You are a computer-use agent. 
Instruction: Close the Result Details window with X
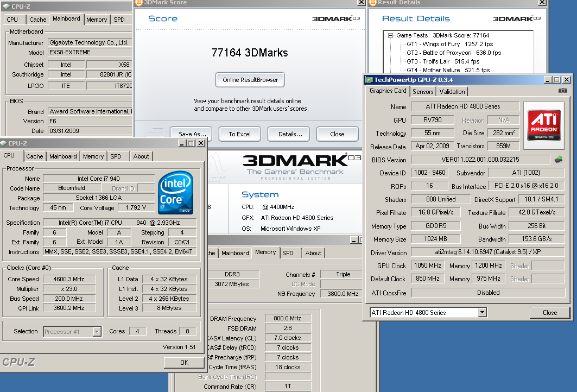tap(542, 3)
